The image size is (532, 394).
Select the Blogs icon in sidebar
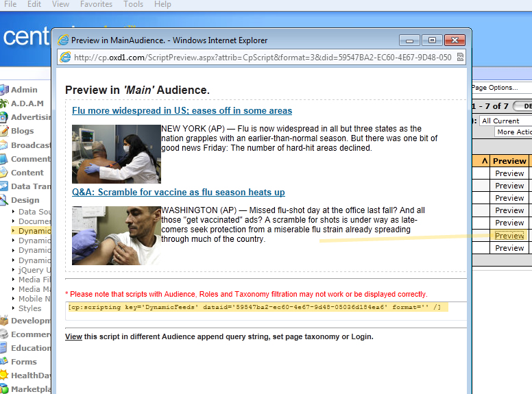(4, 131)
